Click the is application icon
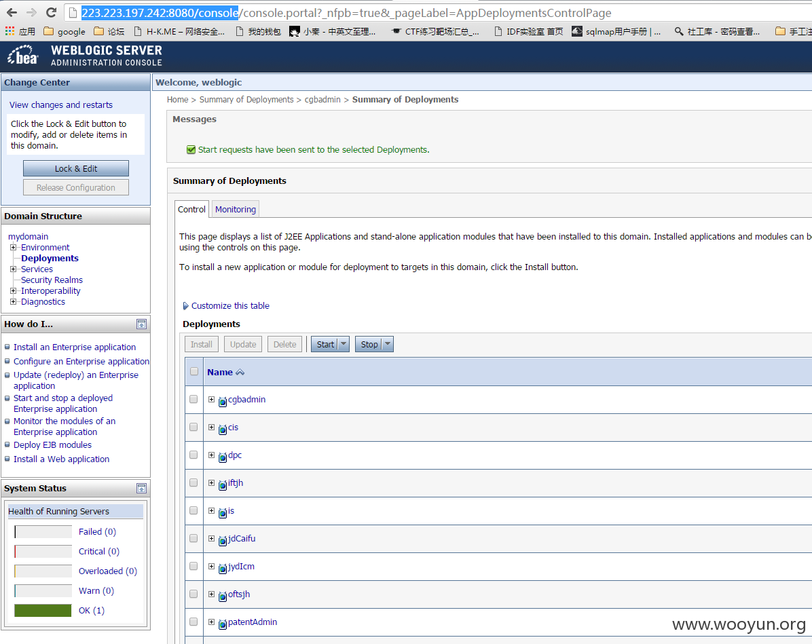 coord(223,512)
